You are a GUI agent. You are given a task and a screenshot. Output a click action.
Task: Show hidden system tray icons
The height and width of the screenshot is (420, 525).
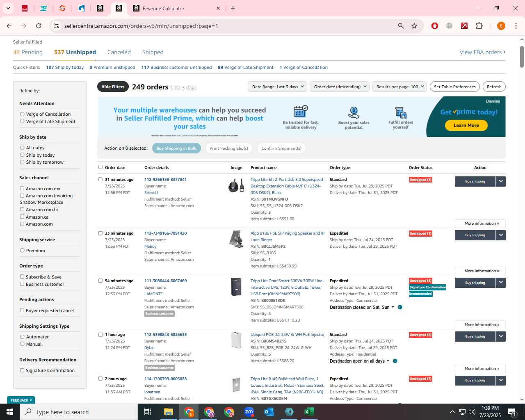click(452, 412)
